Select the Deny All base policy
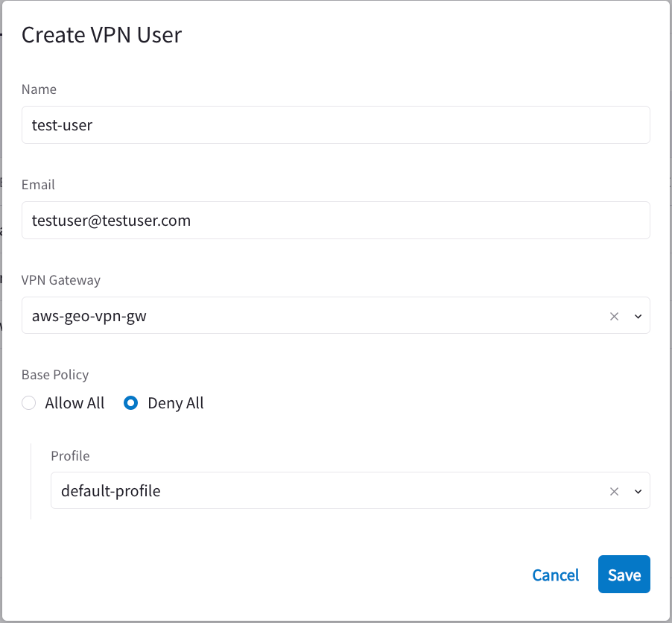The width and height of the screenshot is (672, 623). [130, 402]
